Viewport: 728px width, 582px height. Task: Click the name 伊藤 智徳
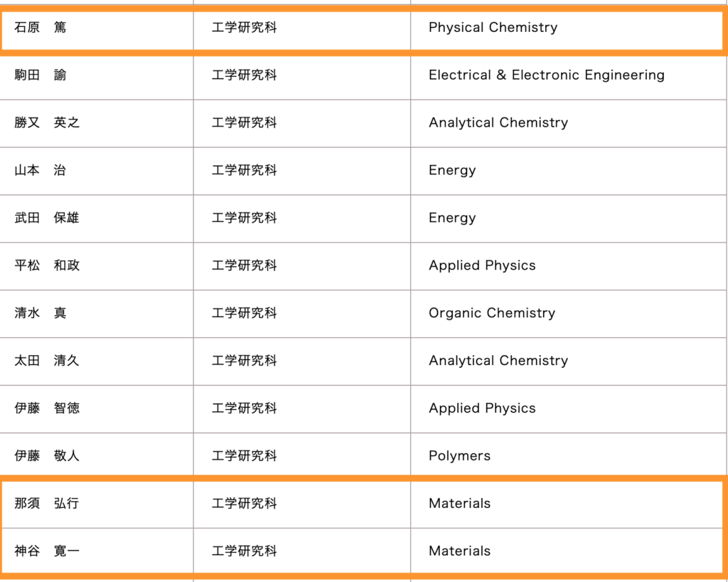tap(47, 408)
